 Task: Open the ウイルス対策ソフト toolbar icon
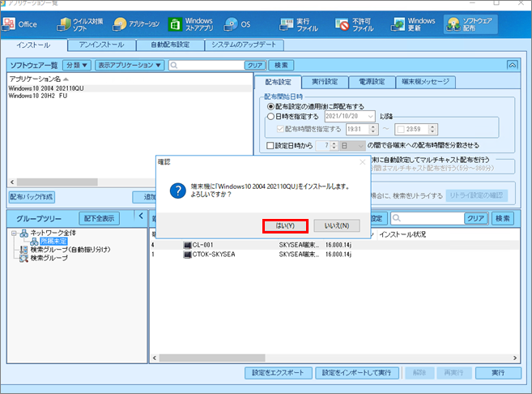[x=79, y=24]
